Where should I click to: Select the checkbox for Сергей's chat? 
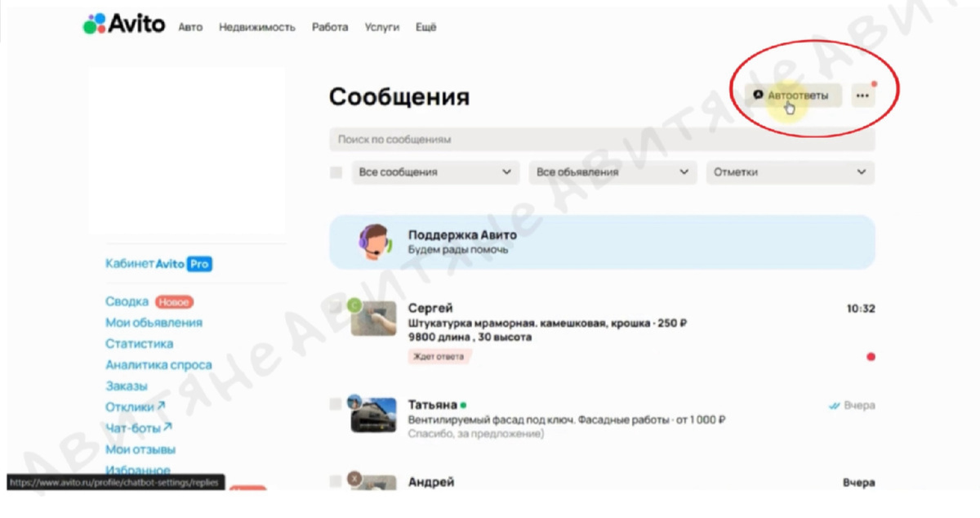click(x=336, y=308)
